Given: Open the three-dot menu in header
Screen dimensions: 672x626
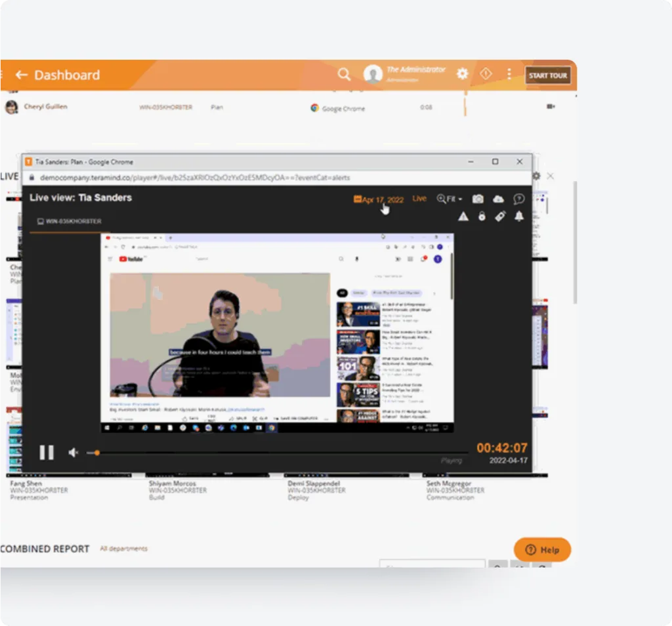Looking at the screenshot, I should [509, 73].
